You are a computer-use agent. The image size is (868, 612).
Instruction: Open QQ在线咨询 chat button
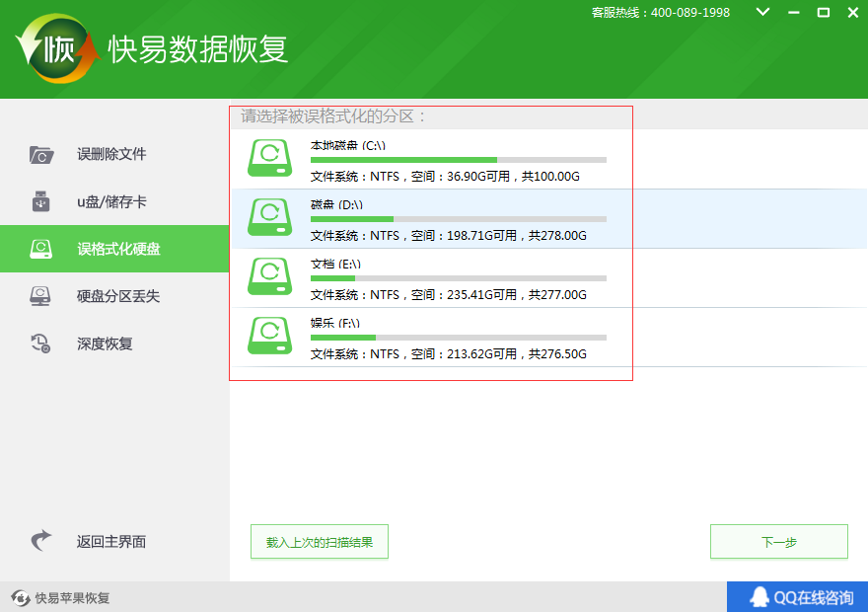coord(797,597)
